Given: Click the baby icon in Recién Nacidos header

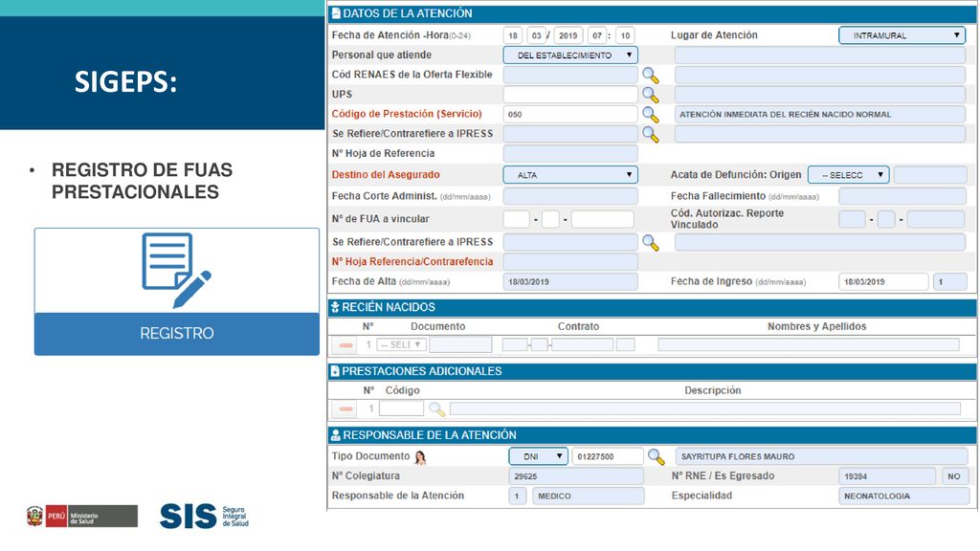Looking at the screenshot, I should tap(335, 307).
